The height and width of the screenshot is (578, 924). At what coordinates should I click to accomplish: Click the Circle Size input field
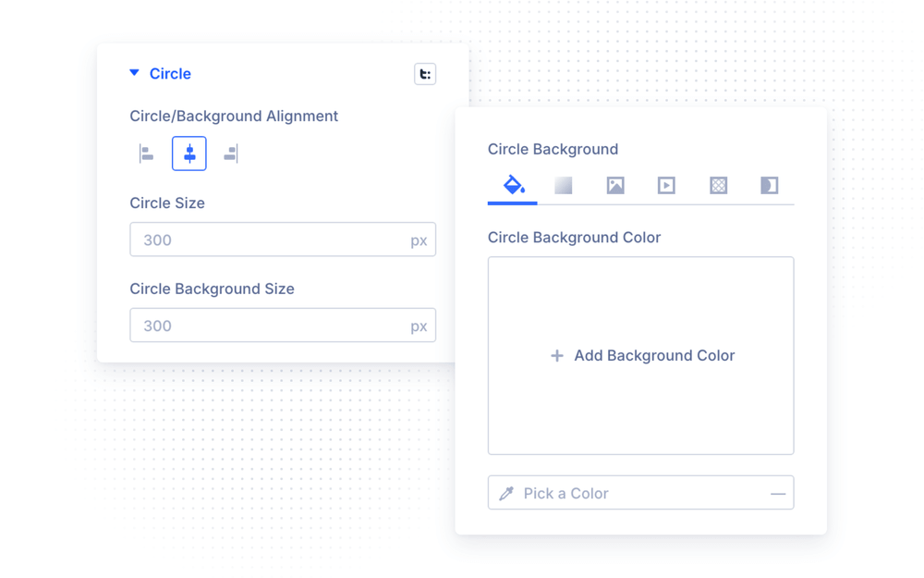point(283,240)
